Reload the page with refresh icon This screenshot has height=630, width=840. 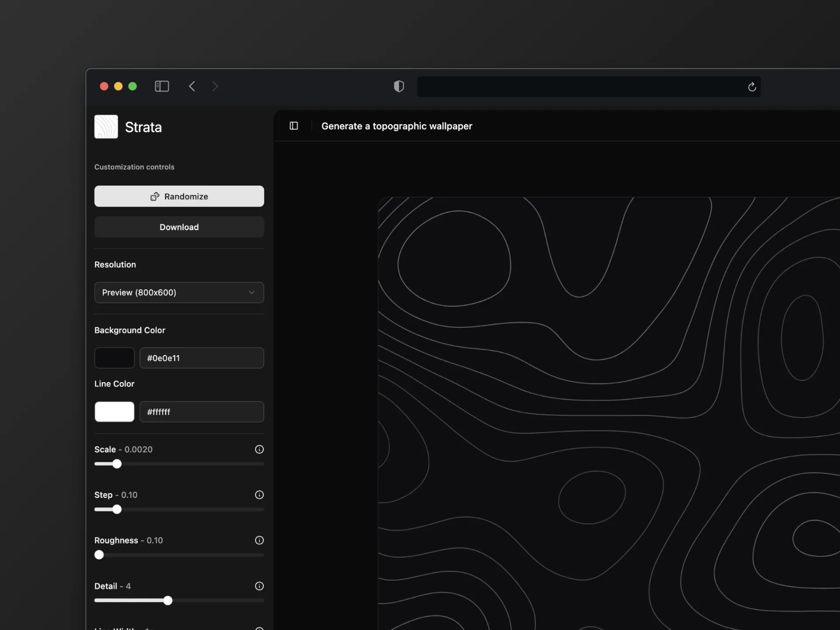[x=752, y=87]
